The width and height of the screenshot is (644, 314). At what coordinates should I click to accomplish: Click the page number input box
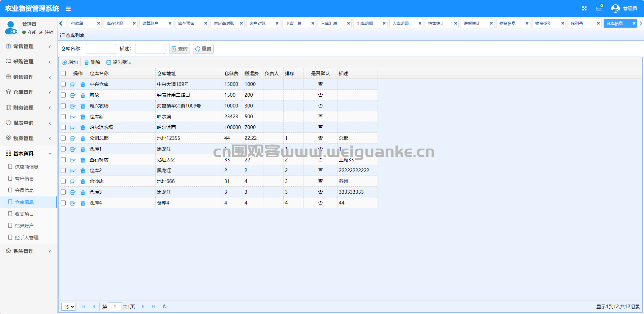tap(115, 307)
